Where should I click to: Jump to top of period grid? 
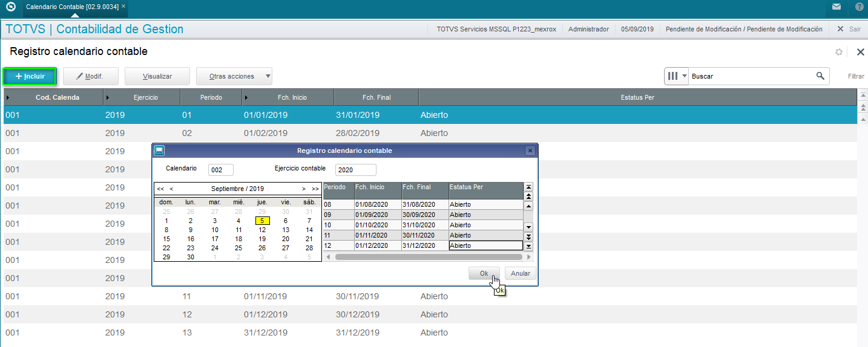[528, 187]
